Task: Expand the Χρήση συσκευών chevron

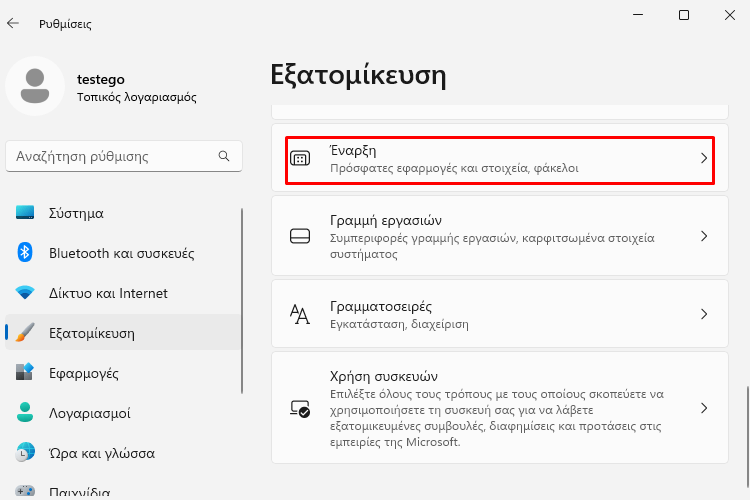Action: [704, 408]
